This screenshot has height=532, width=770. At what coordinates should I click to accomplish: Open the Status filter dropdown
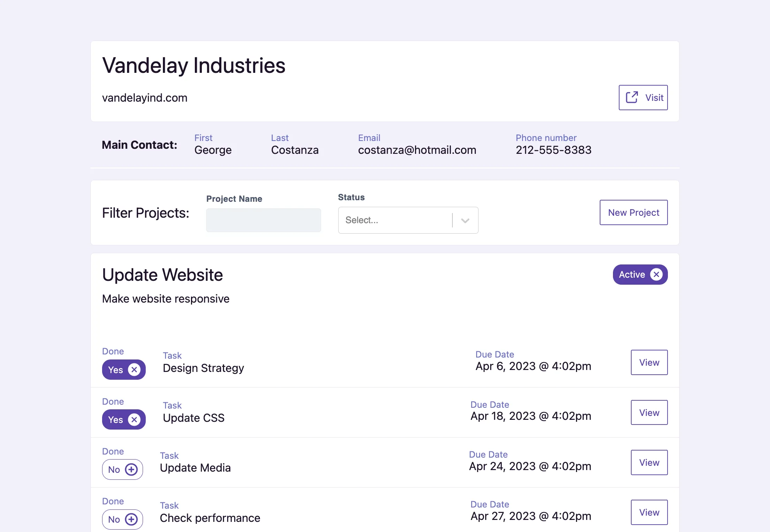tap(408, 220)
